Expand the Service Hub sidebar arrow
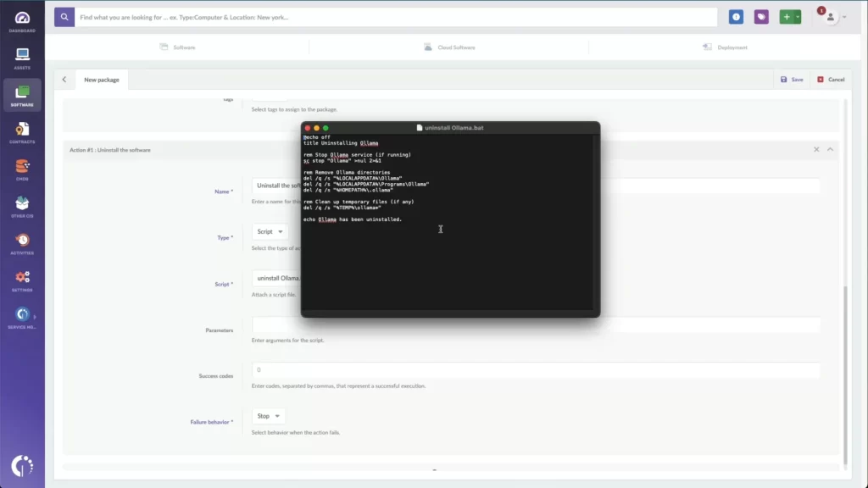Viewport: 868px width, 488px height. point(35,317)
